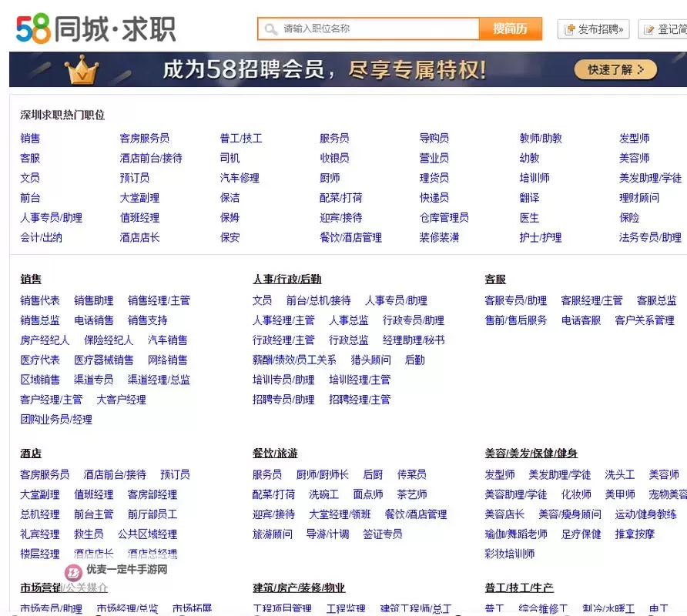
Task: Select 客房部经理 link
Action: [152, 494]
